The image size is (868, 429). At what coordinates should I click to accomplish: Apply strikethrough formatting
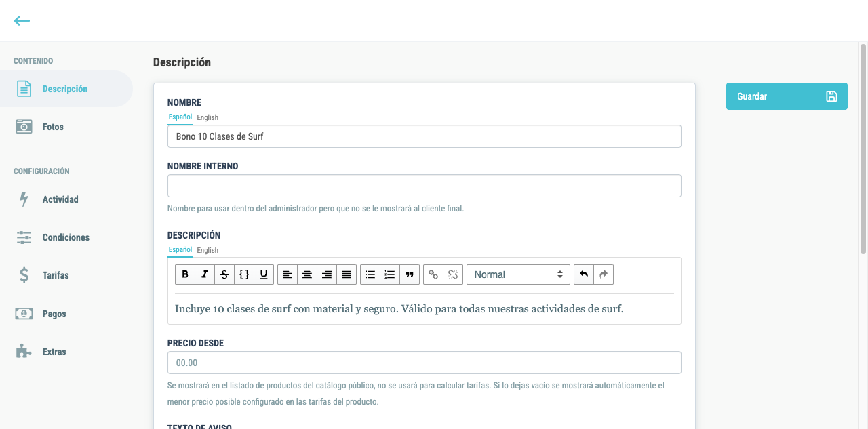[x=224, y=274]
